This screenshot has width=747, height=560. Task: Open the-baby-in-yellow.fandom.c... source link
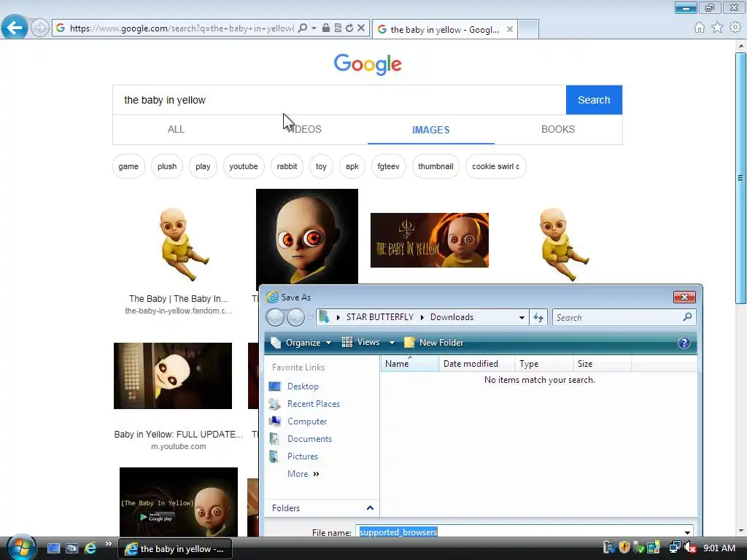pos(179,311)
